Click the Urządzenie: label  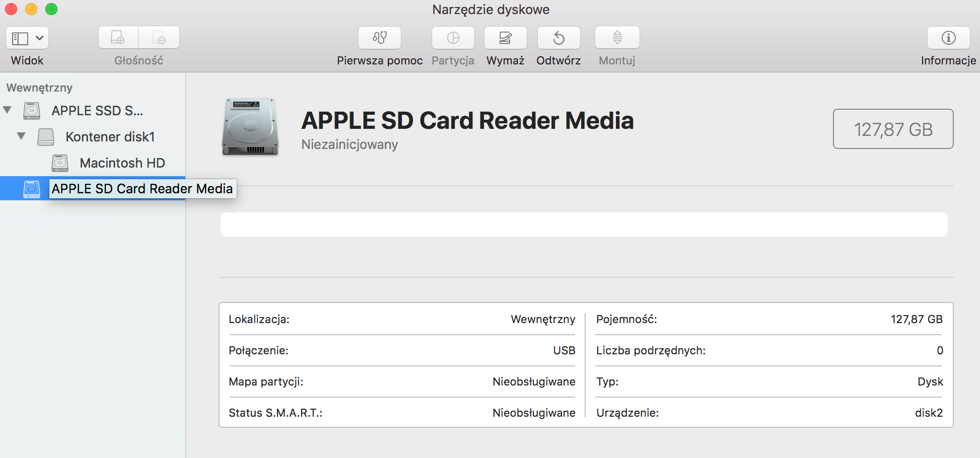(627, 413)
